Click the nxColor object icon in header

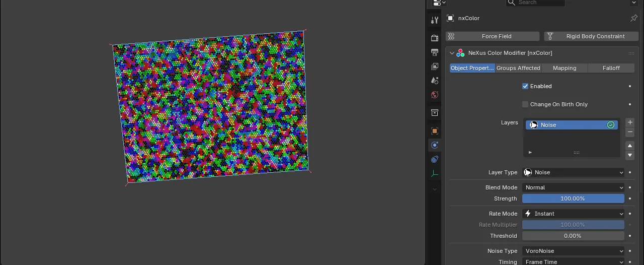point(450,18)
